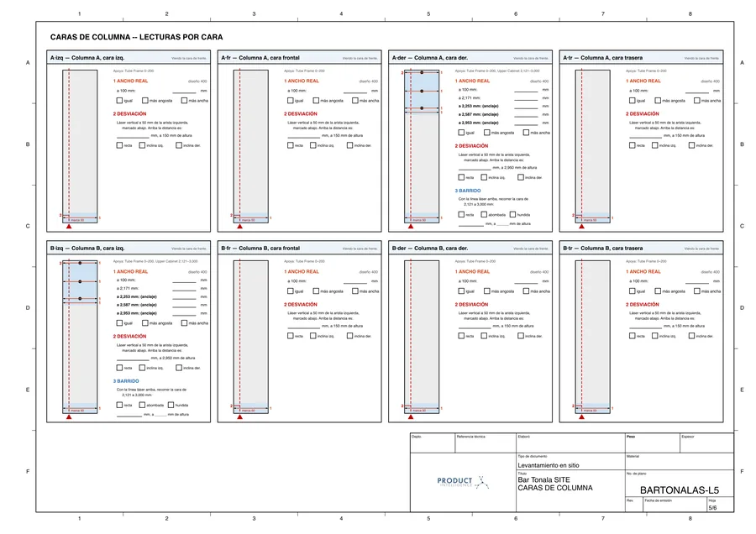756x534 pixels.
Task: Click "2 DESVIACIÓN" heading in the B-fr panel
Action: (x=301, y=305)
